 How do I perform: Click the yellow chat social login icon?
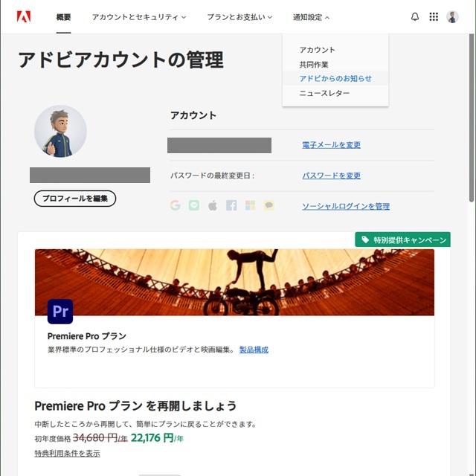[x=269, y=205]
